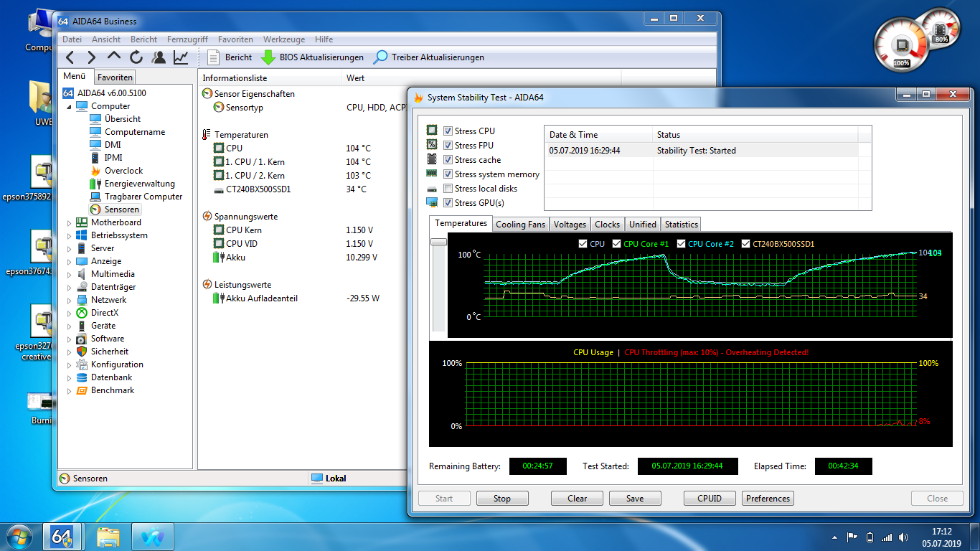Click the Stress FPU percent icon
The height and width of the screenshot is (551, 980).
[432, 145]
